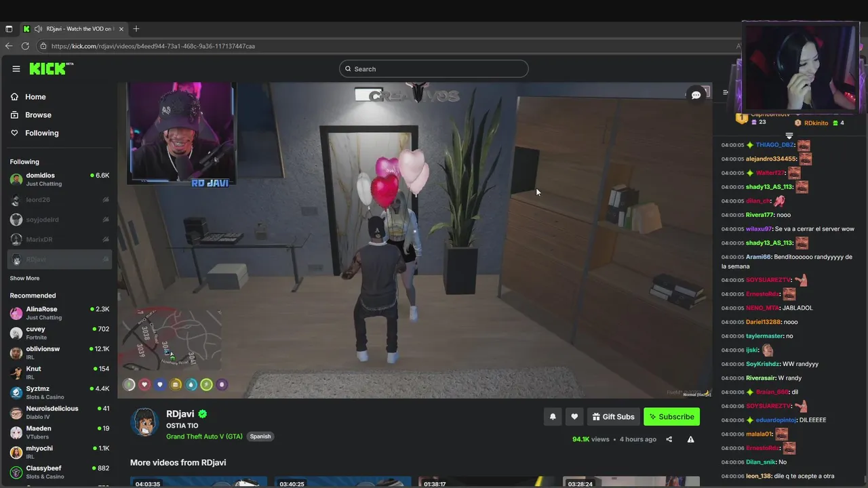The width and height of the screenshot is (868, 488).
Task: Open Following in sidebar
Action: coord(41,134)
